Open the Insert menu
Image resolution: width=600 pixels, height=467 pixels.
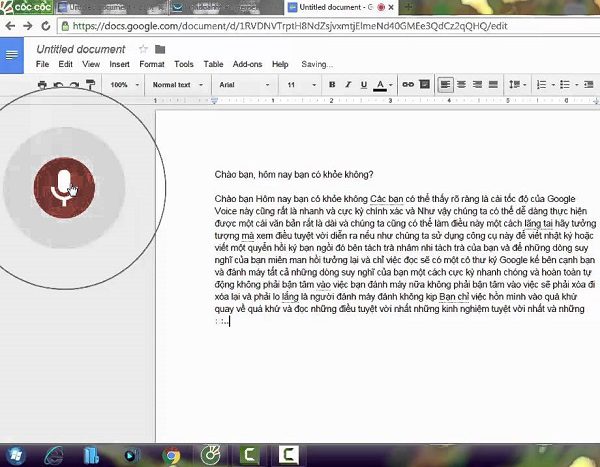tap(119, 64)
